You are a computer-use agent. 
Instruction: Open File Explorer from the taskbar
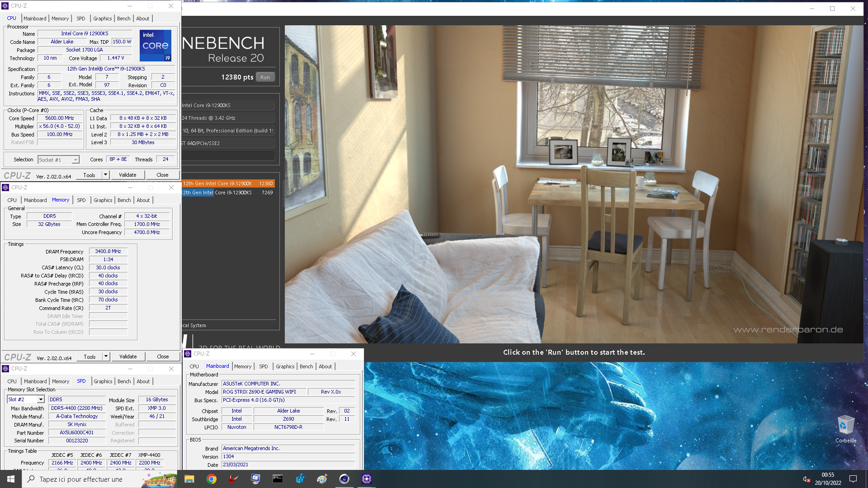pos(189,479)
